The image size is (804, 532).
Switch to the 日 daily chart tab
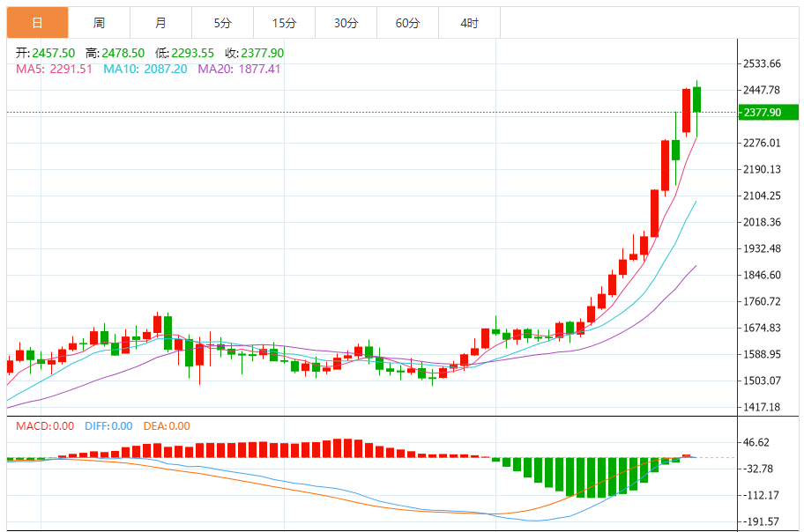pos(37,23)
